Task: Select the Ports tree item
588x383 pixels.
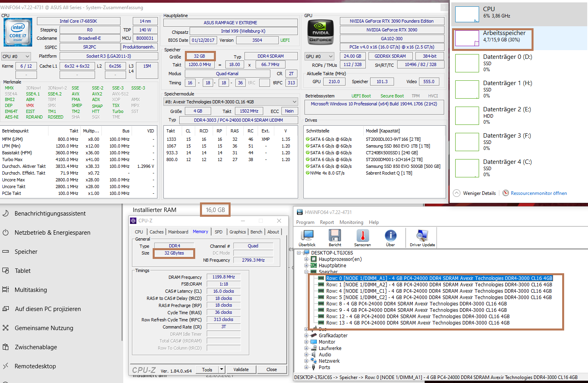Action: [324, 367]
